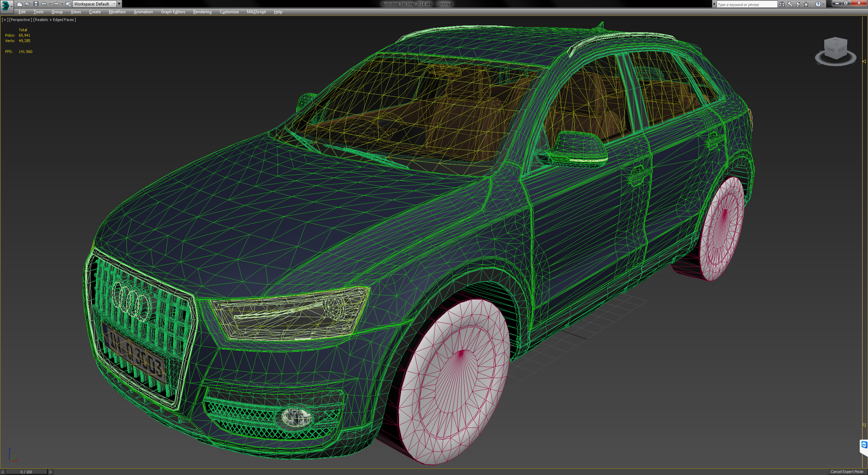Click the Open File icon

pyautogui.click(x=28, y=4)
